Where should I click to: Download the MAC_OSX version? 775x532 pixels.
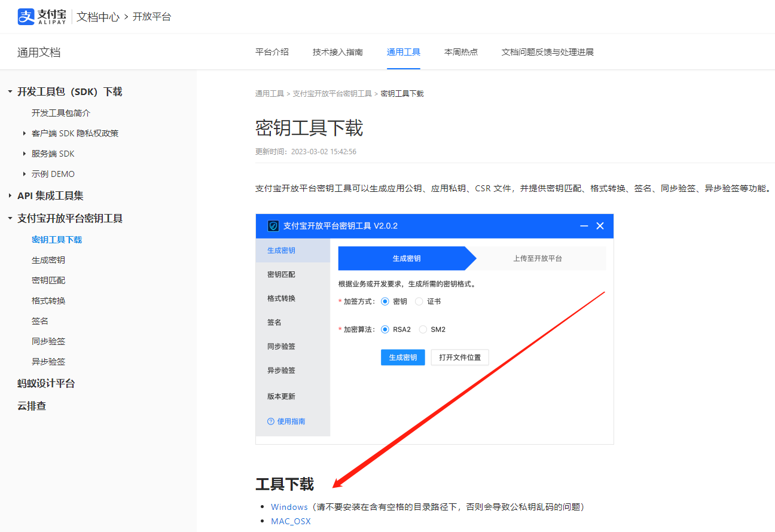pyautogui.click(x=291, y=521)
